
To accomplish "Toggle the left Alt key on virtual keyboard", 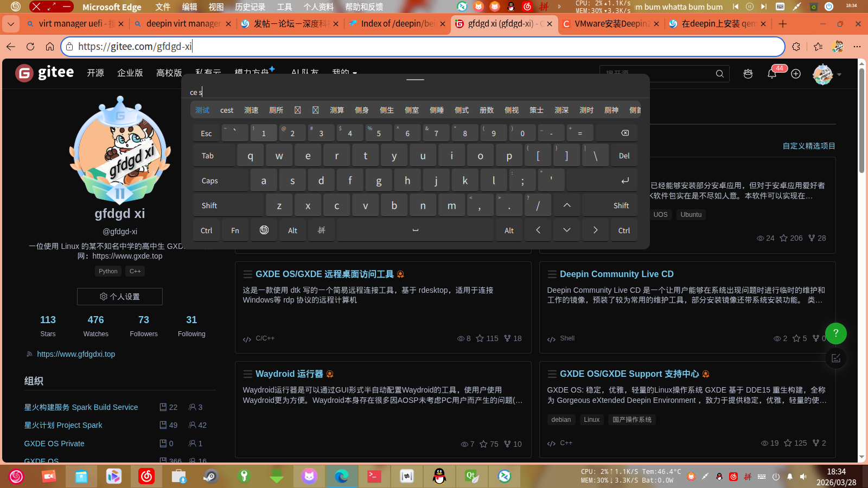I will pyautogui.click(x=292, y=230).
